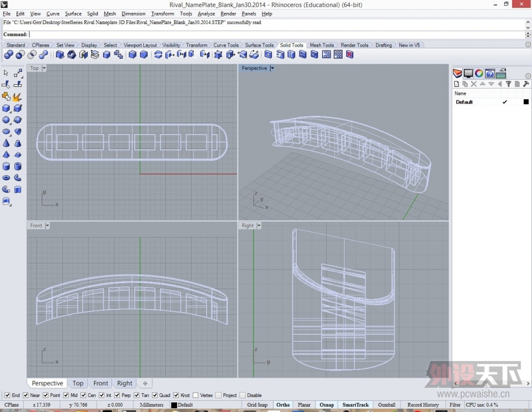
Task: Click the Delete layer X icon
Action: [x=473, y=84]
